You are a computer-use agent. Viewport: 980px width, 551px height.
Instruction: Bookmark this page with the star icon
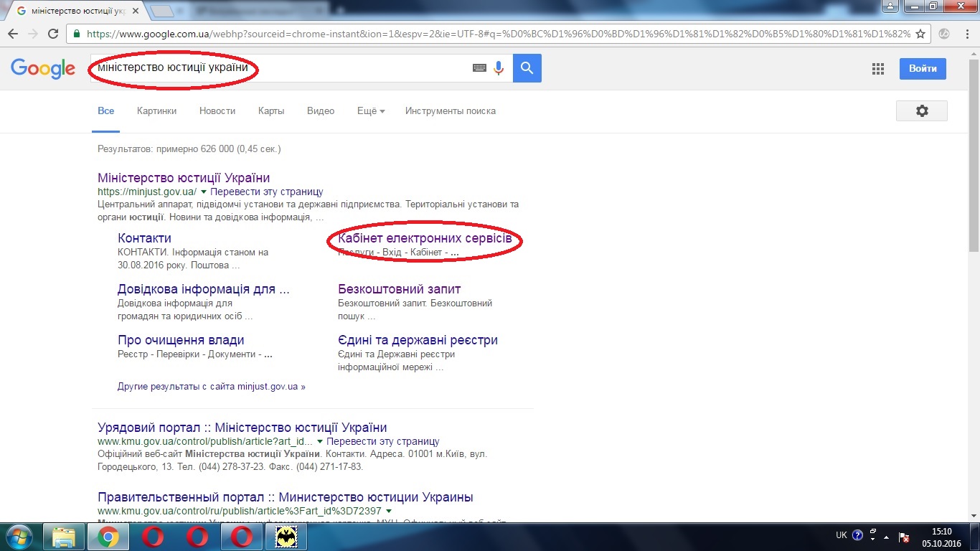click(x=920, y=34)
